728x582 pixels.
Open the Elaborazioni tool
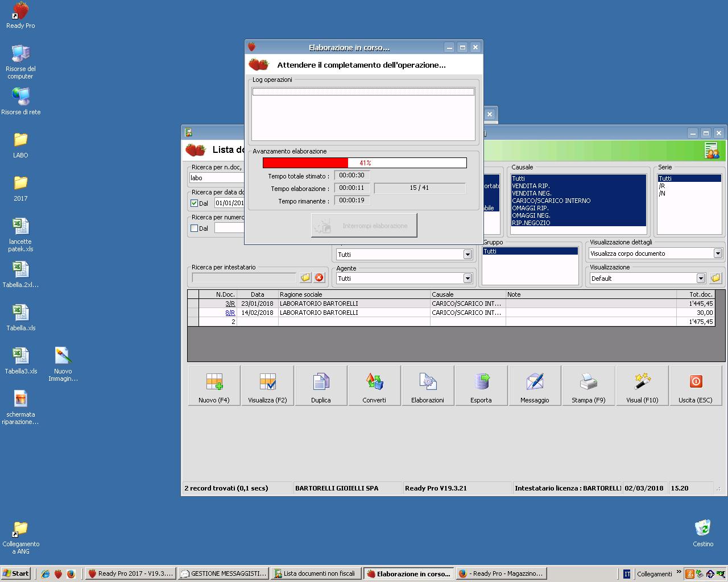[x=428, y=385]
